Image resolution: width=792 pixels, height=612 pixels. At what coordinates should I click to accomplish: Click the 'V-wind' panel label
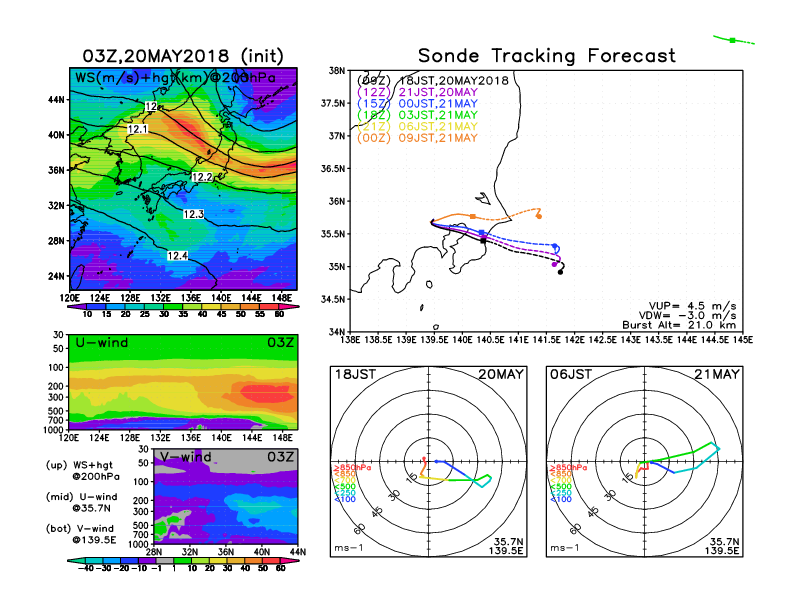point(185,457)
